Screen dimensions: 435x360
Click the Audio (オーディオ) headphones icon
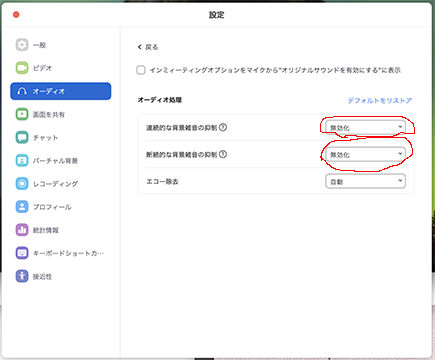point(22,91)
